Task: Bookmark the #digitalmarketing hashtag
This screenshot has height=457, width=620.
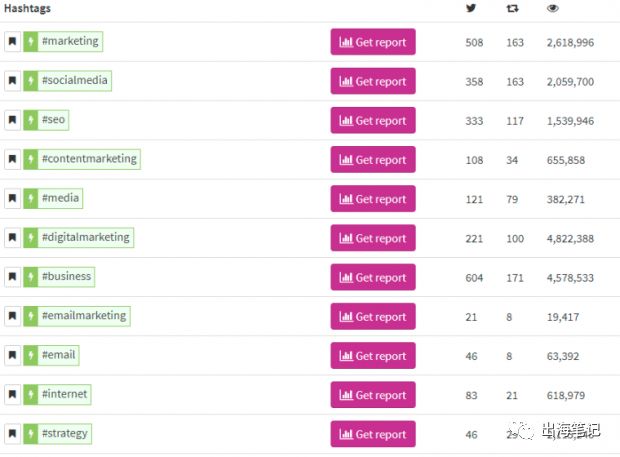Action: click(x=12, y=238)
